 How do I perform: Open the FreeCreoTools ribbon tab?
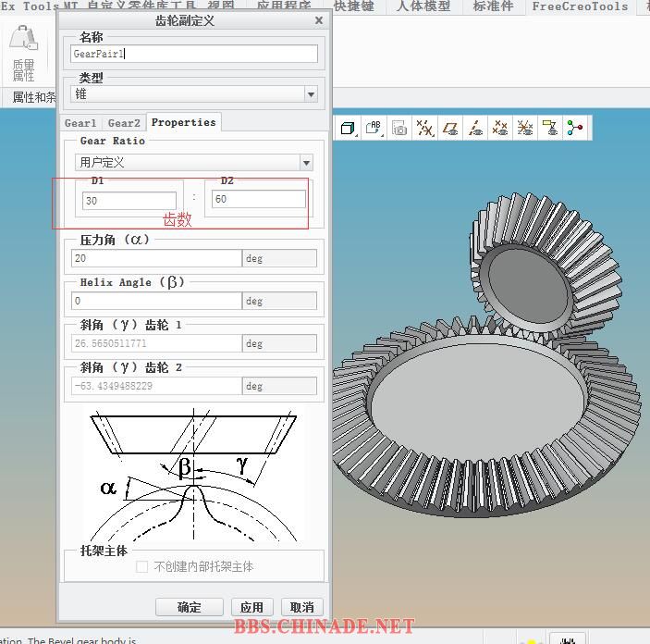click(x=580, y=6)
